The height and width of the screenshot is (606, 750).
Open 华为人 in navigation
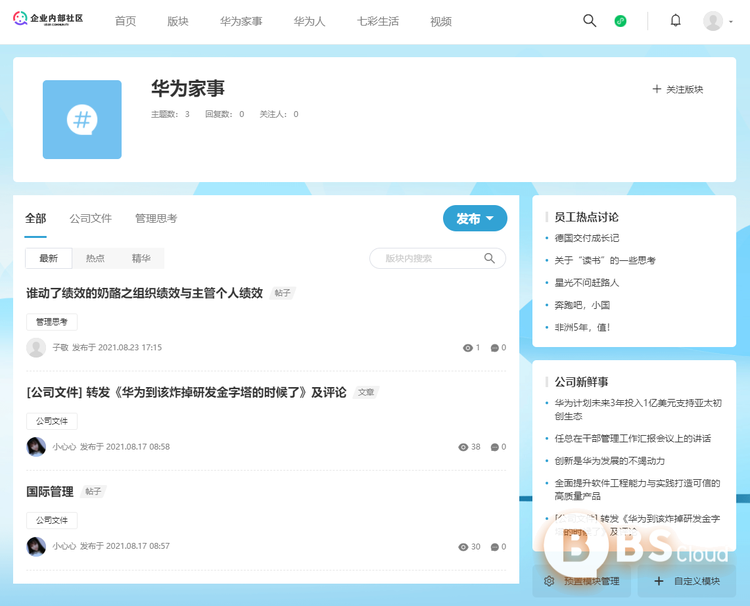click(309, 22)
